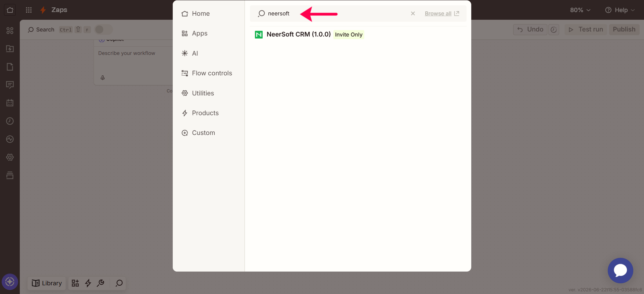Open the activity pulse icon in sidebar
The width and height of the screenshot is (644, 294).
coord(10,139)
